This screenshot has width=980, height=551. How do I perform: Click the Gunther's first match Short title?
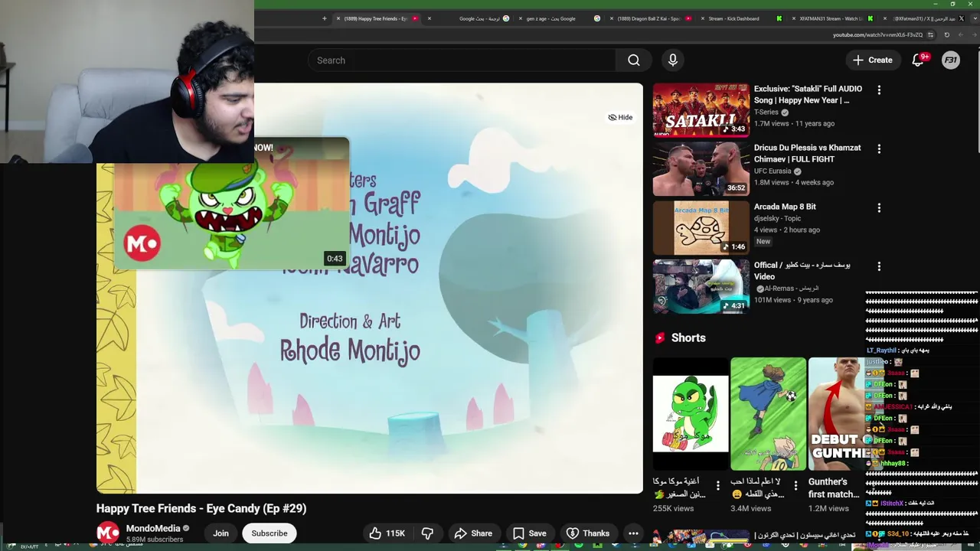(834, 487)
